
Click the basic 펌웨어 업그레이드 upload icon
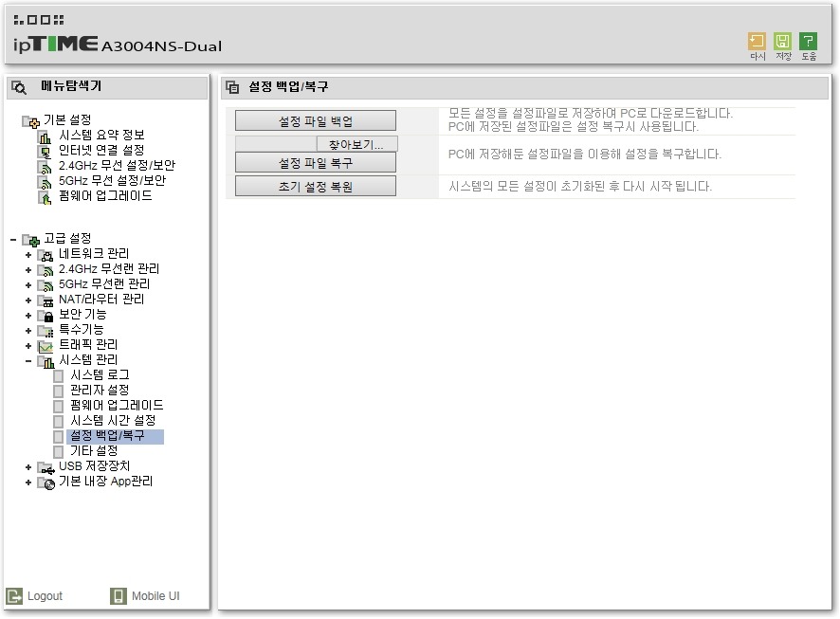click(x=45, y=198)
